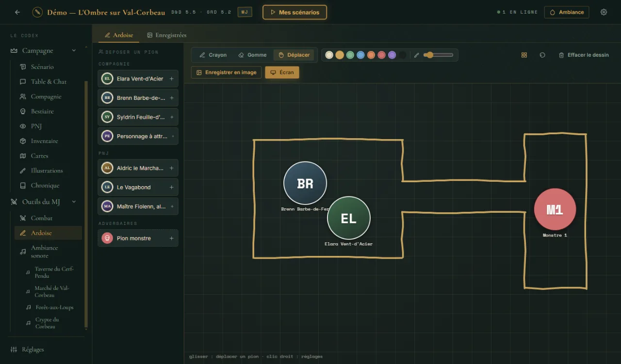Switch to the Enregistrées tab

pos(167,35)
